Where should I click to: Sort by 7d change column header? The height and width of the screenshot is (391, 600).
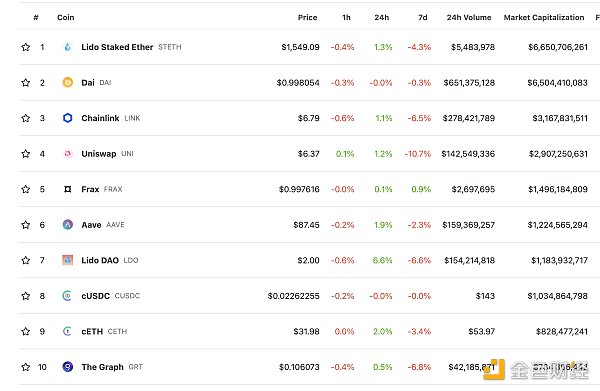(x=422, y=17)
